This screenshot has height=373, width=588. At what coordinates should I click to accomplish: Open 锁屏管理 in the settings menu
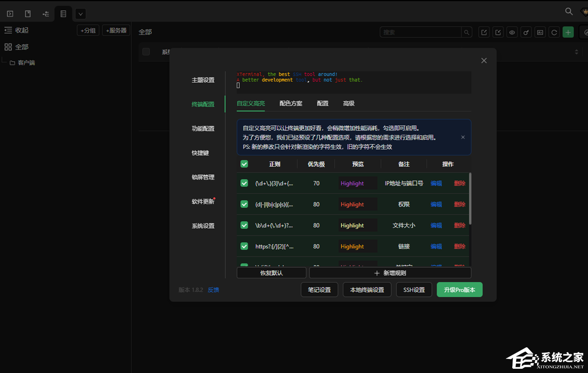[203, 177]
